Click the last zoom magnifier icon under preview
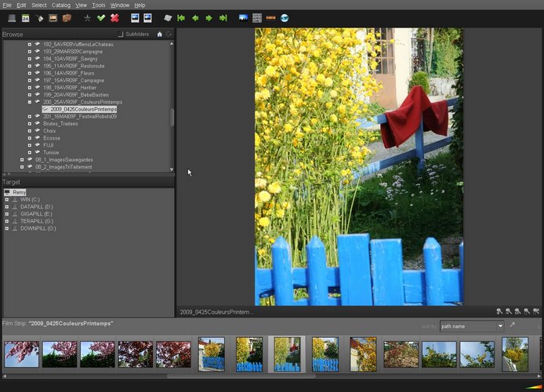 536,312
